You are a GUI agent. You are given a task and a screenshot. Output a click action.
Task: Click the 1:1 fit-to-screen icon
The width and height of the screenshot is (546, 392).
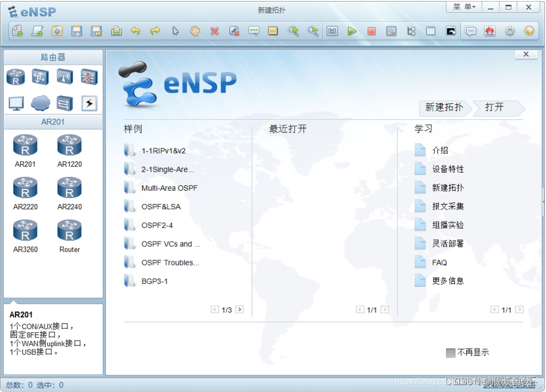[x=332, y=31]
